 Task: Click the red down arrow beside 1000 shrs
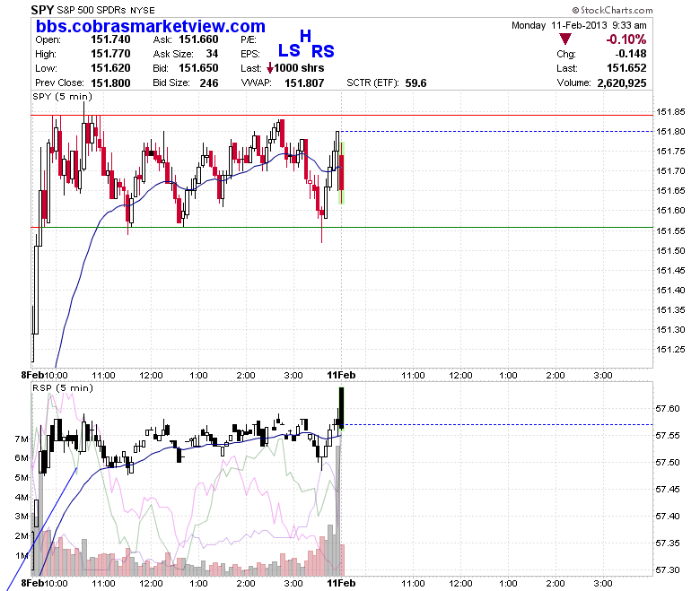click(269, 68)
